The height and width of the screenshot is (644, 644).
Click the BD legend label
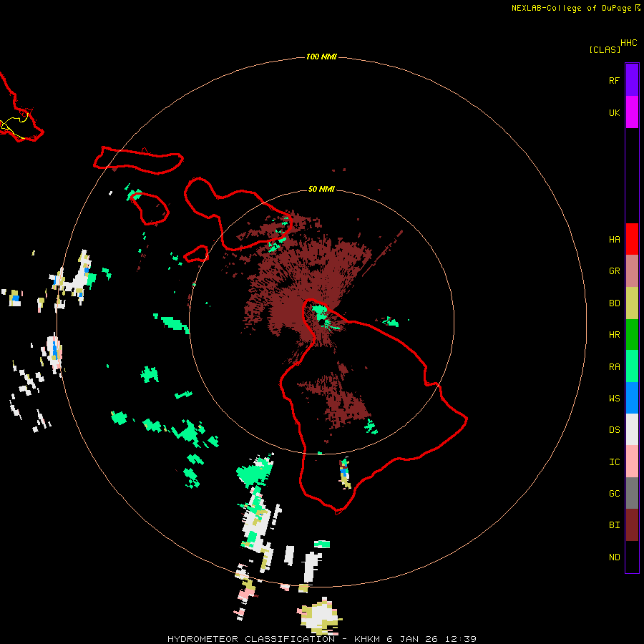click(614, 303)
